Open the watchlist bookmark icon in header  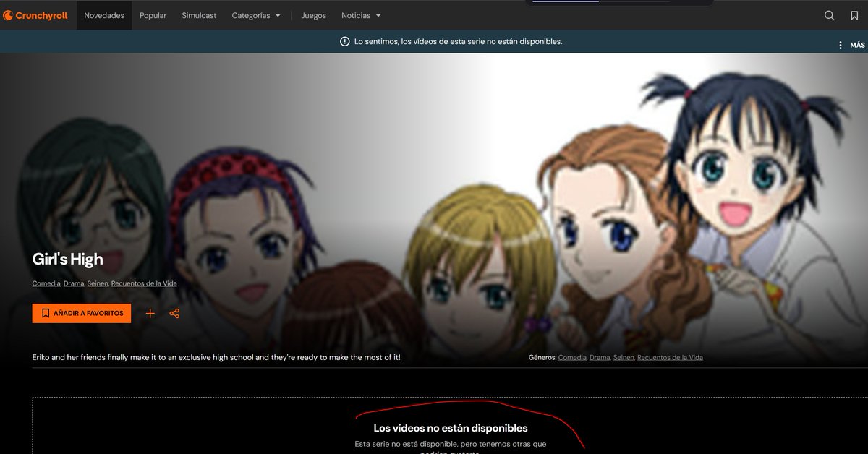pos(854,15)
